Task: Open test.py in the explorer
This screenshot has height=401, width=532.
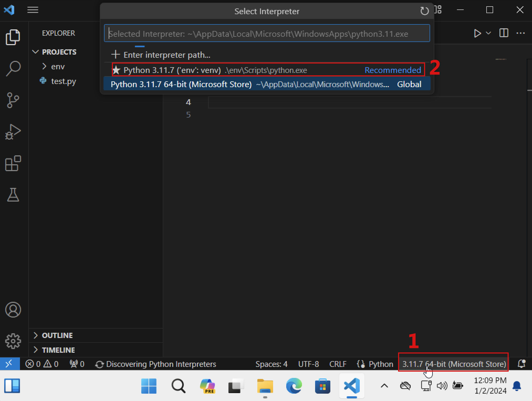Action: [x=64, y=81]
